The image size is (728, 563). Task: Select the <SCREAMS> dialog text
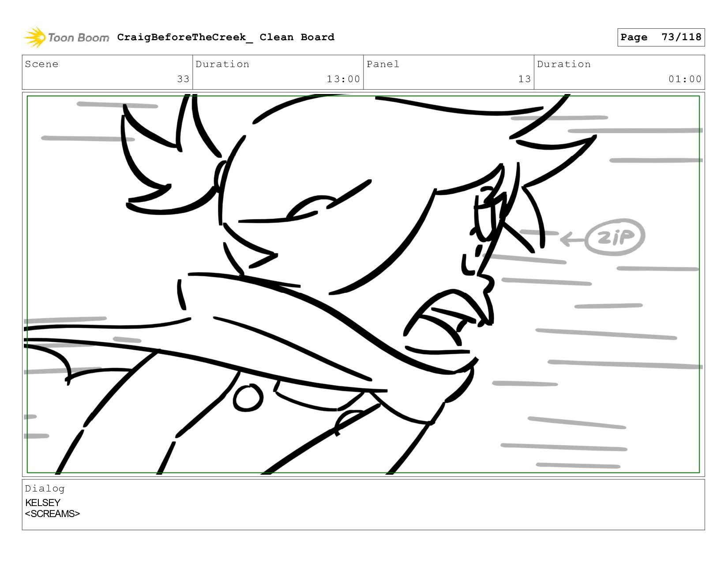53,514
